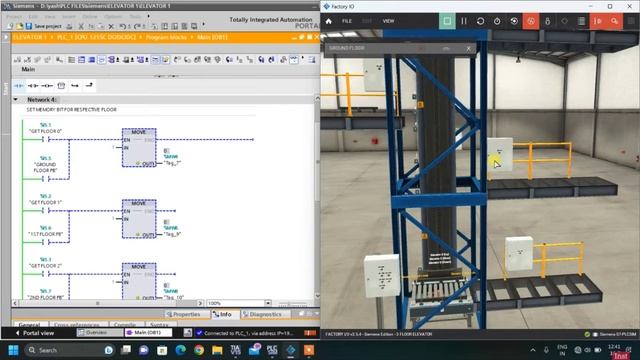Screen dimensions: 640x360
Task: Collapse Network 4 with its arrow
Action: click(16, 100)
